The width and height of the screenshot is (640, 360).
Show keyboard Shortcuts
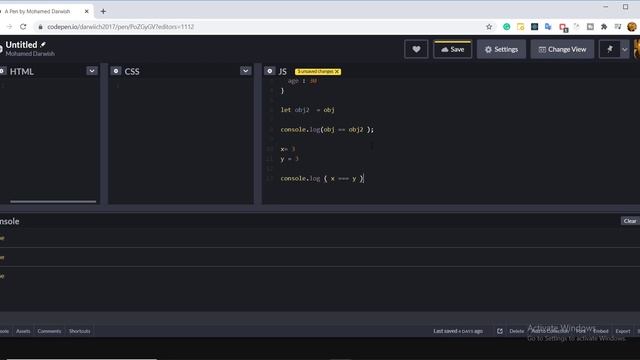80,331
